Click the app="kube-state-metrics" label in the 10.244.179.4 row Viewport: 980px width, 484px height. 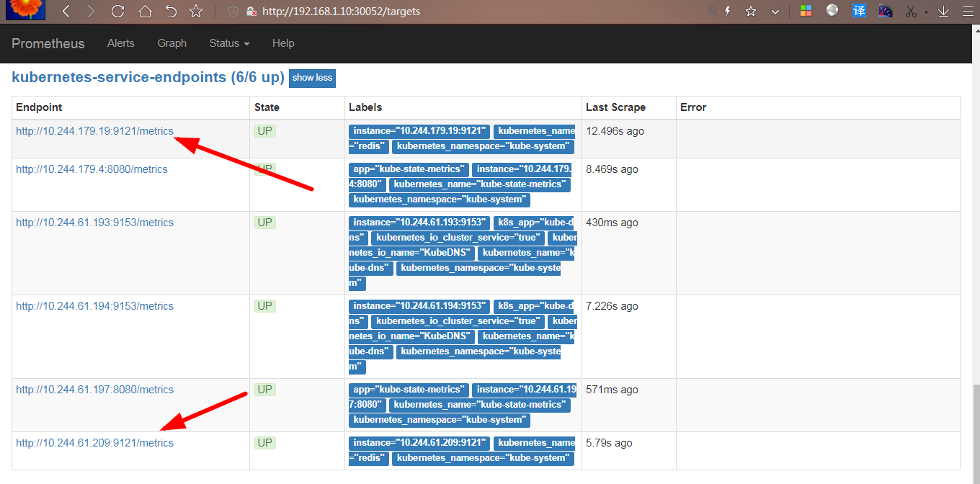409,169
